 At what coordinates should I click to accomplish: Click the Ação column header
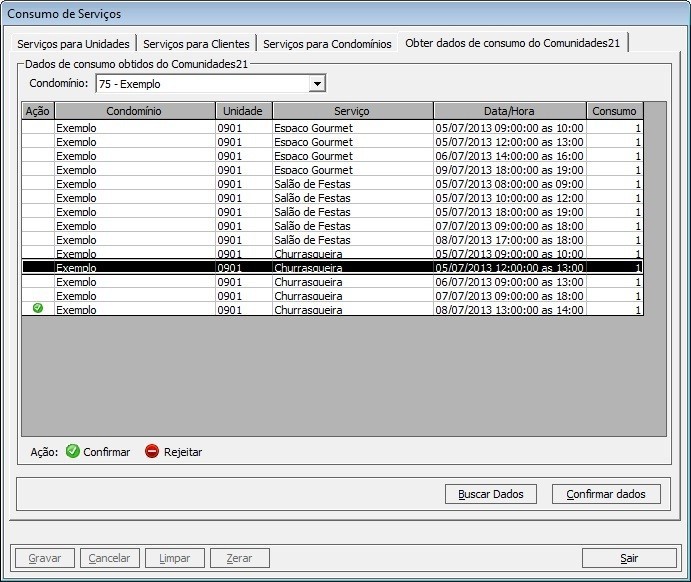pos(37,111)
